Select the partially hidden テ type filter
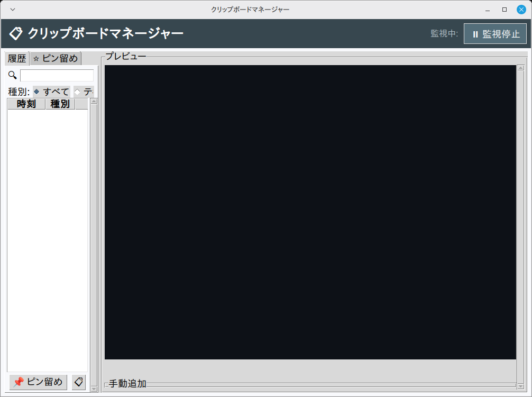 click(x=84, y=92)
